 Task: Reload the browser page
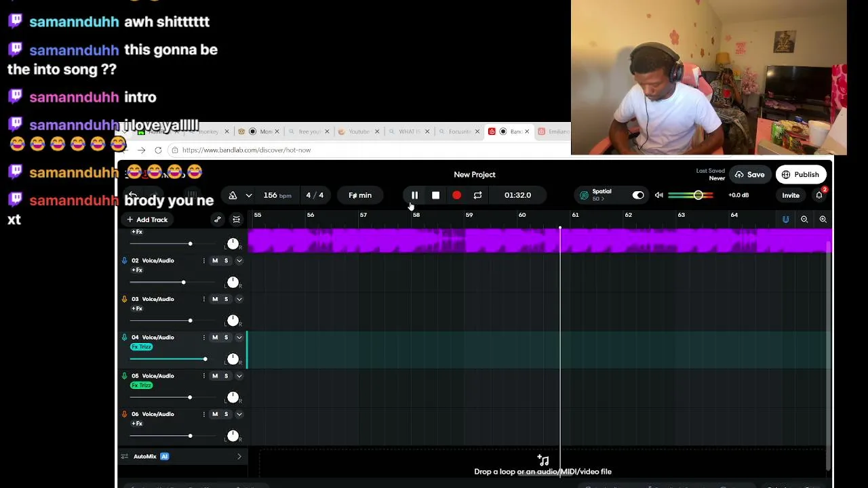point(158,150)
